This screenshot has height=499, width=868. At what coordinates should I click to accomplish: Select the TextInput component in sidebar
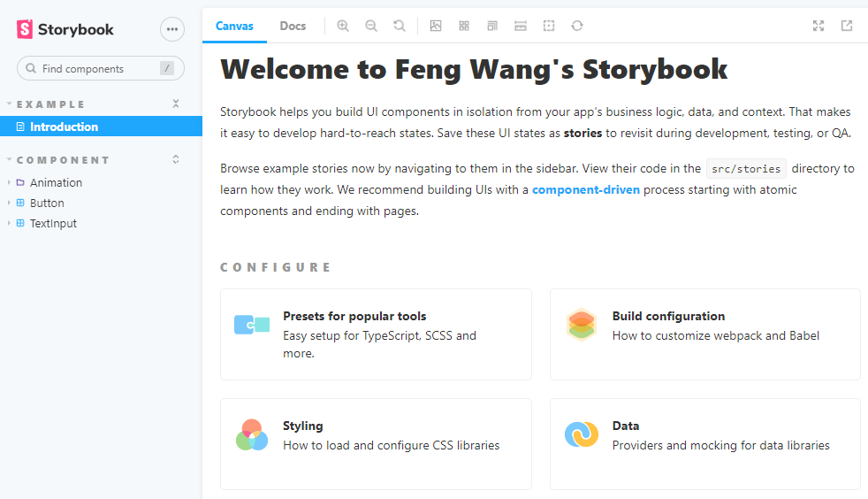[x=53, y=223]
